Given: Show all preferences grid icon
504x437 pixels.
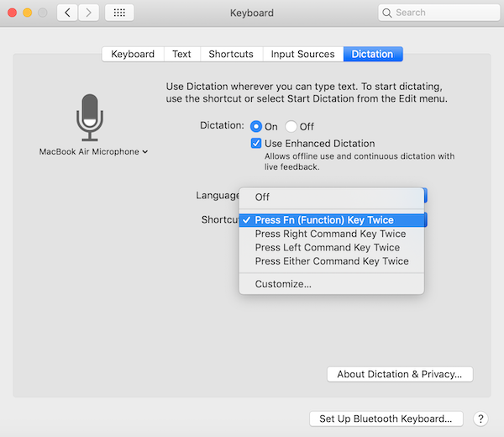Looking at the screenshot, I should pos(119,13).
